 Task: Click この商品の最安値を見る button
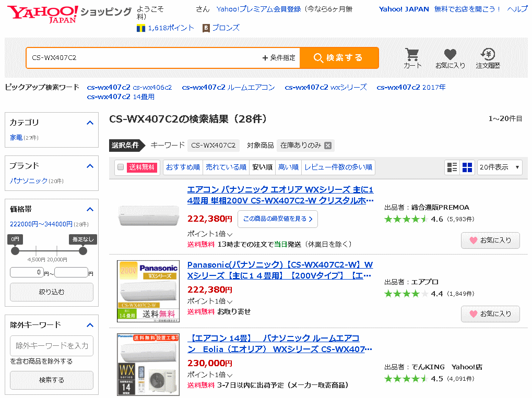point(278,219)
